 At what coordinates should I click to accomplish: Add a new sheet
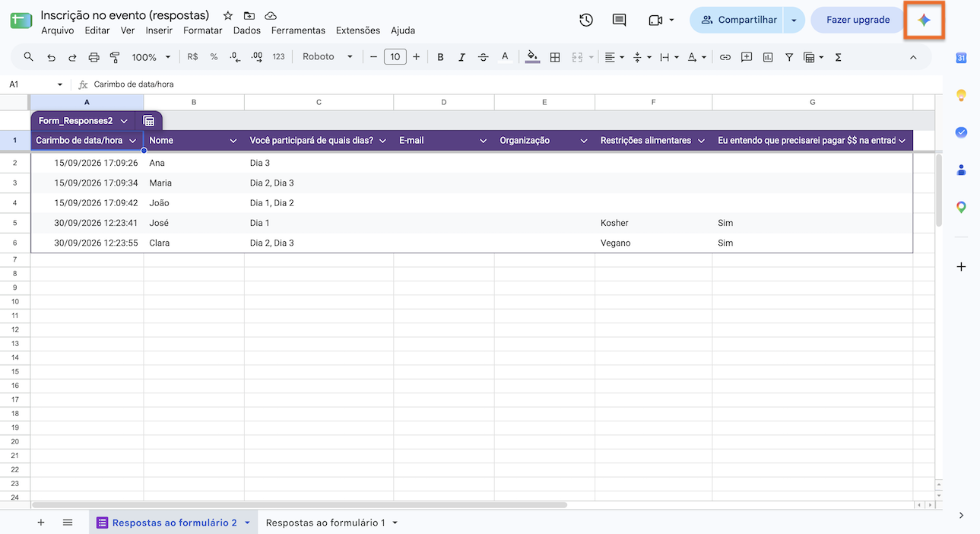pyautogui.click(x=41, y=523)
